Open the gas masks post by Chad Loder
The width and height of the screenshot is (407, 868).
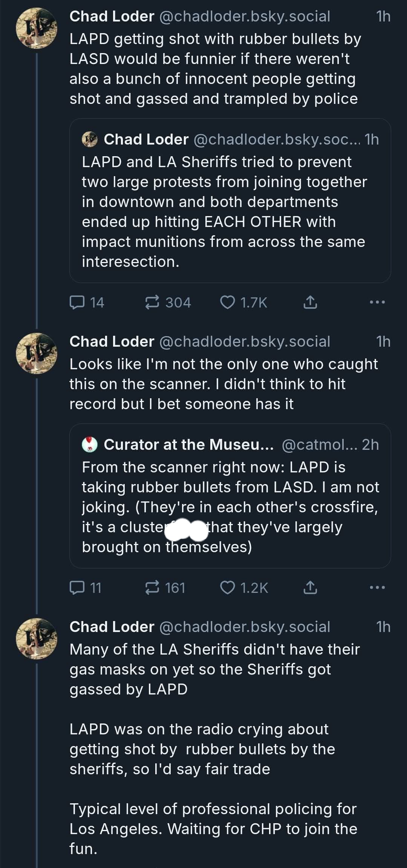tap(215, 749)
